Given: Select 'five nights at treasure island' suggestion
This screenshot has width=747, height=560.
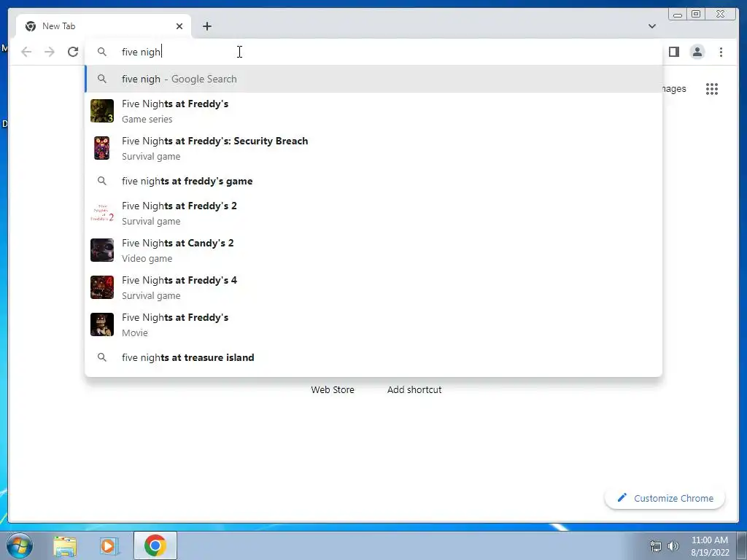Looking at the screenshot, I should 373,357.
